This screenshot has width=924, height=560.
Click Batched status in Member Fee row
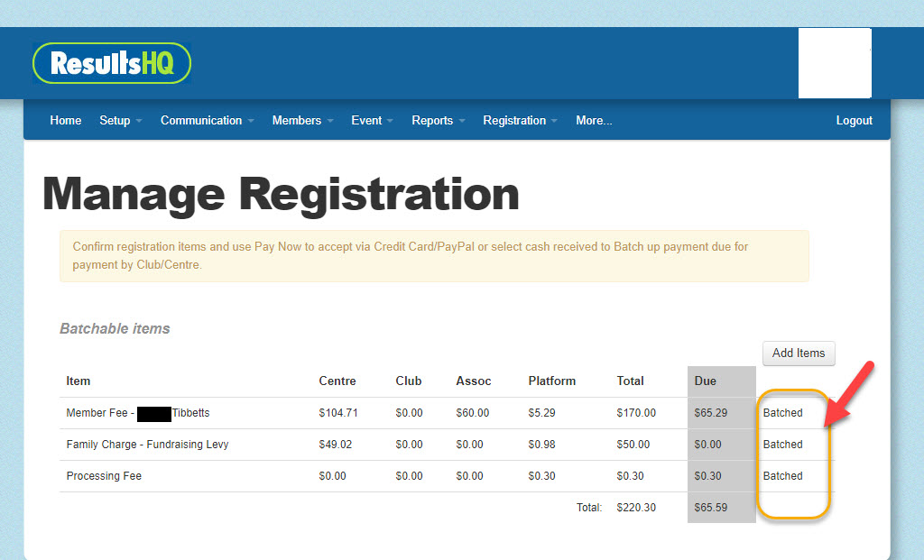(782, 413)
